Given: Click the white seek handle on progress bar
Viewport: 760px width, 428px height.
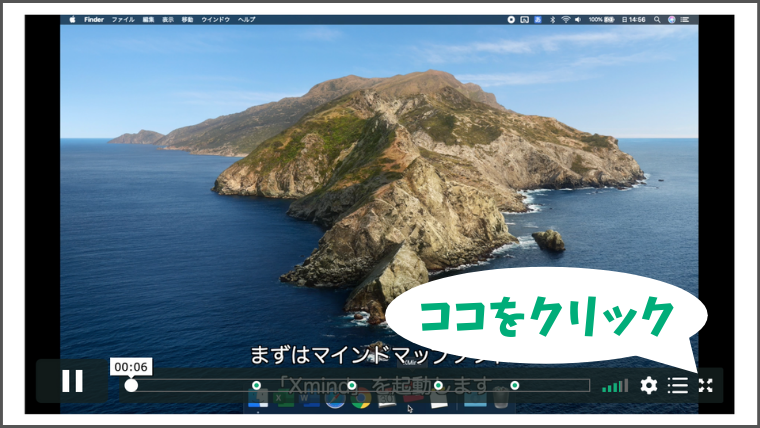Looking at the screenshot, I should 131,385.
